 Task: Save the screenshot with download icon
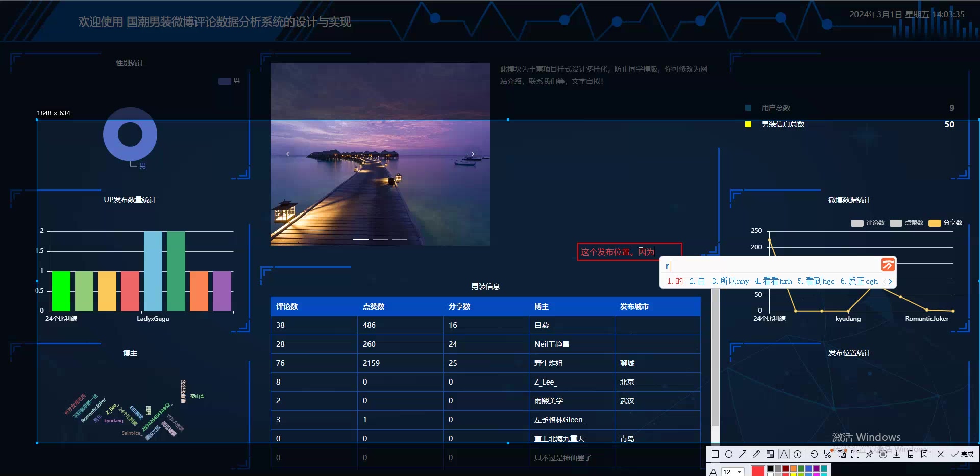click(897, 454)
